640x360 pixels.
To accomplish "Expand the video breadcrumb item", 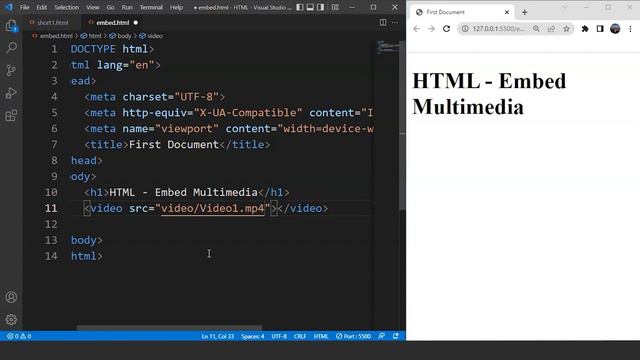I will (155, 36).
